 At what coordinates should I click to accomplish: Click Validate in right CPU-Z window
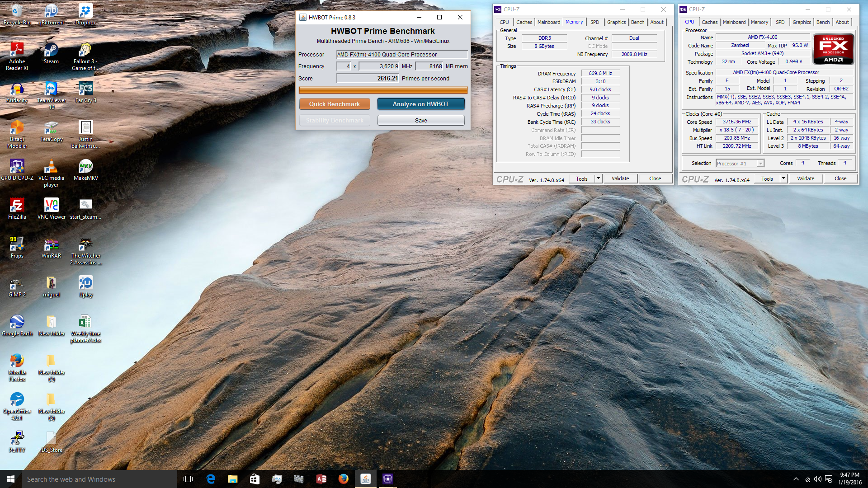806,178
